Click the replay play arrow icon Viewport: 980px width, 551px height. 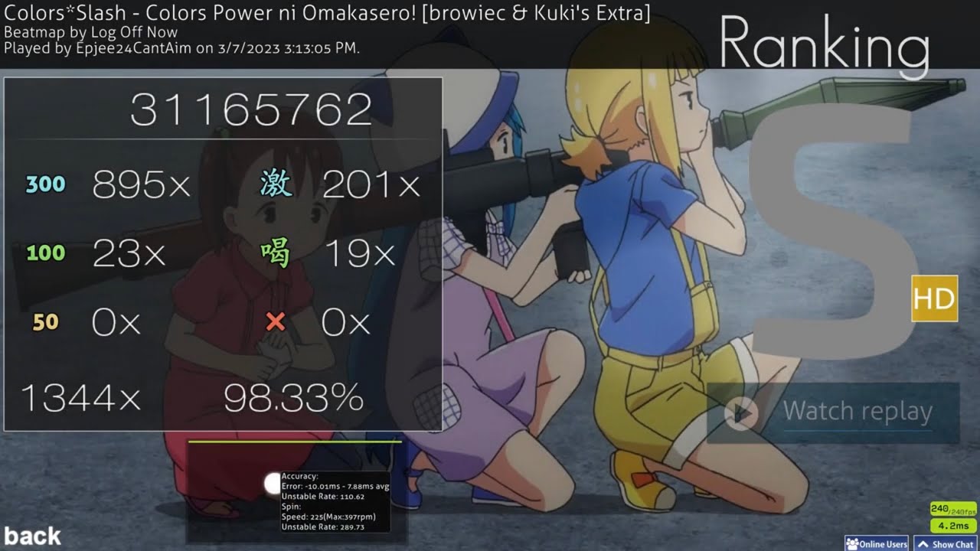coord(741,413)
